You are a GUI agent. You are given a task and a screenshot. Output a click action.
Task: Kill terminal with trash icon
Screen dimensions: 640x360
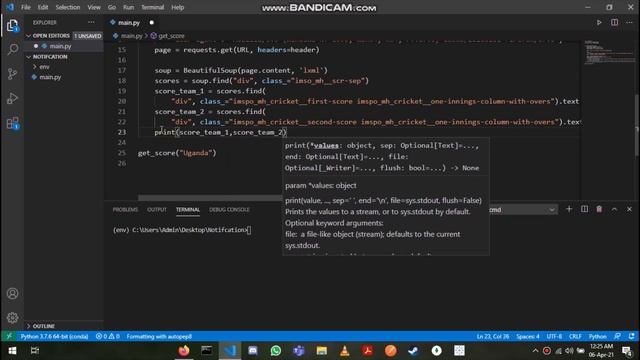coord(599,209)
